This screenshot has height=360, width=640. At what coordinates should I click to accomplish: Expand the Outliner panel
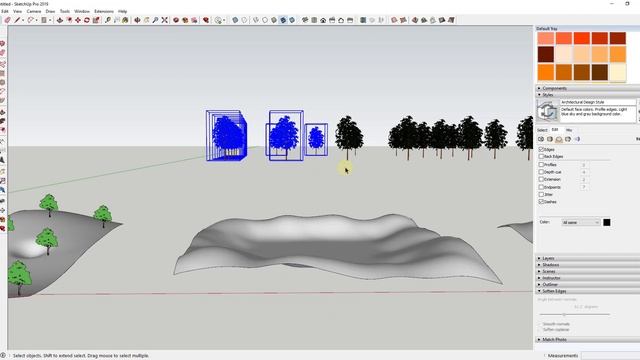[x=587, y=284]
